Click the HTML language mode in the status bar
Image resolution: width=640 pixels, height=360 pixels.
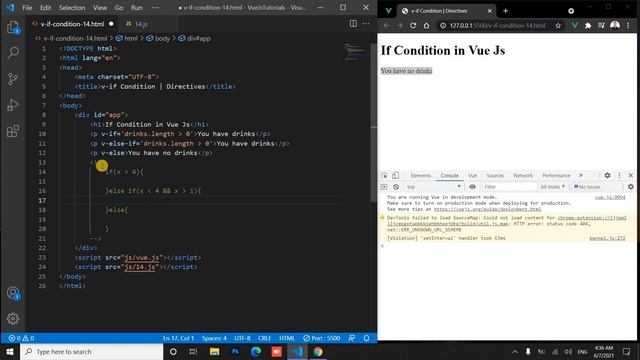coord(287,338)
